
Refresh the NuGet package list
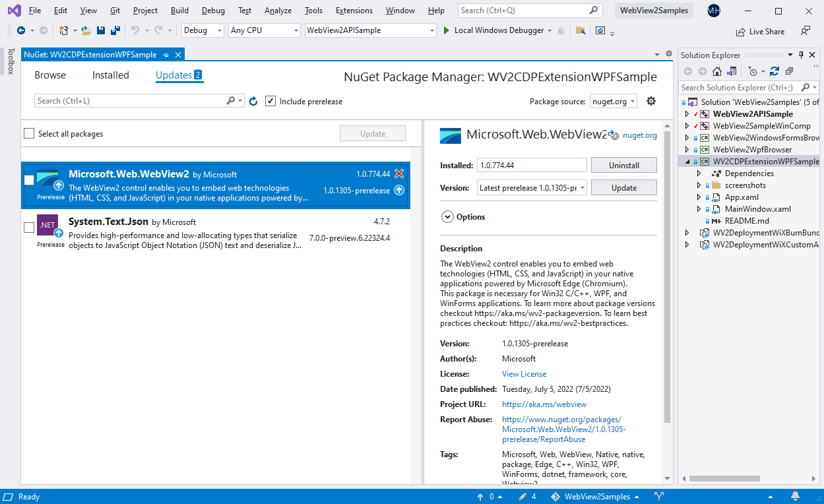point(253,101)
